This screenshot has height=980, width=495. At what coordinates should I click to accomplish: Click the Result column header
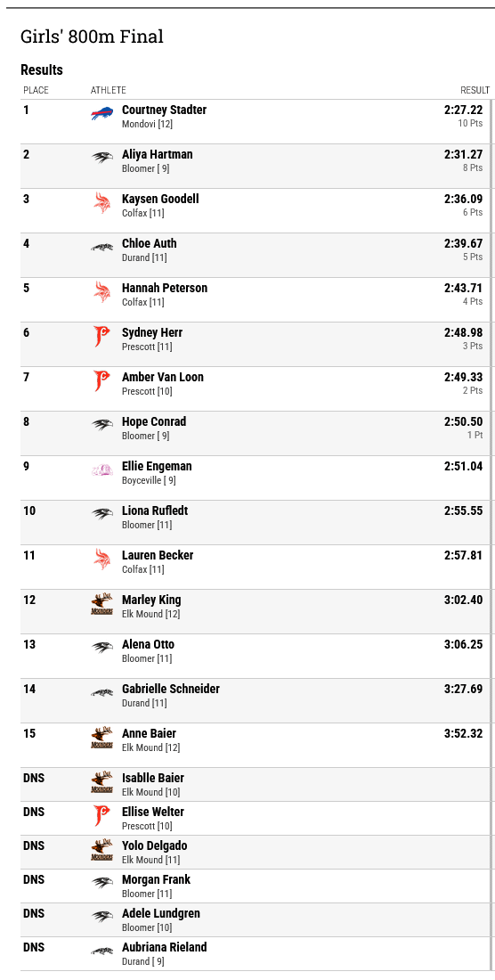[x=475, y=91]
